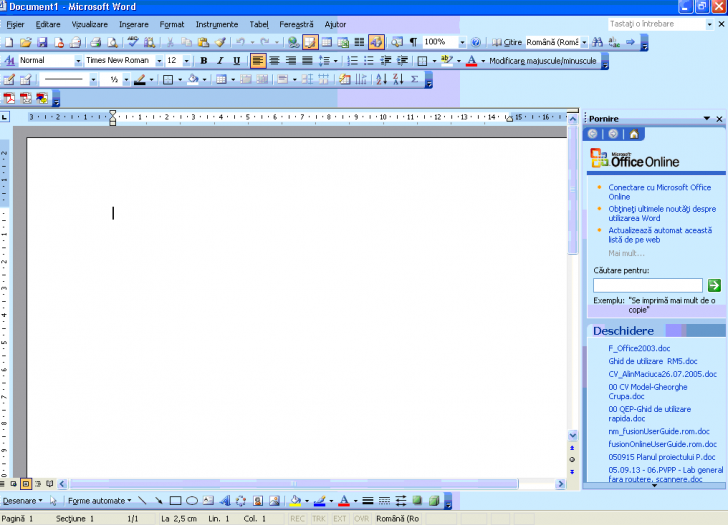
Task: Open the Inserare menu
Action: pos(134,25)
